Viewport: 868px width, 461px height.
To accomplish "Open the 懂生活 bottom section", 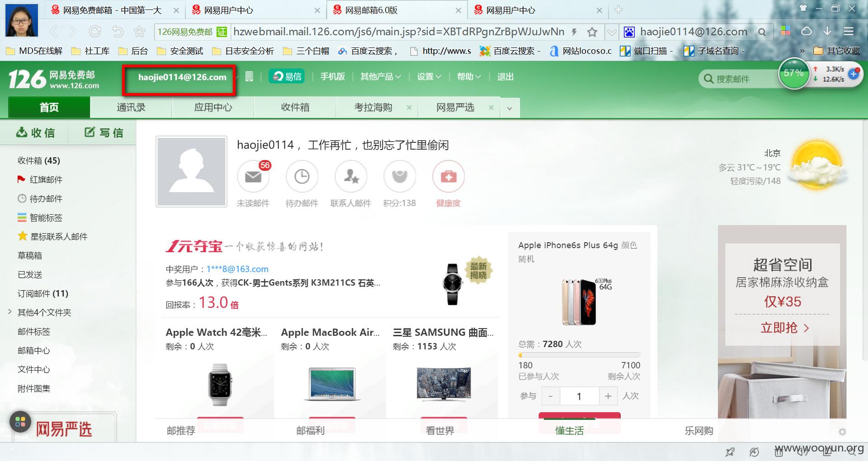I will 569,431.
